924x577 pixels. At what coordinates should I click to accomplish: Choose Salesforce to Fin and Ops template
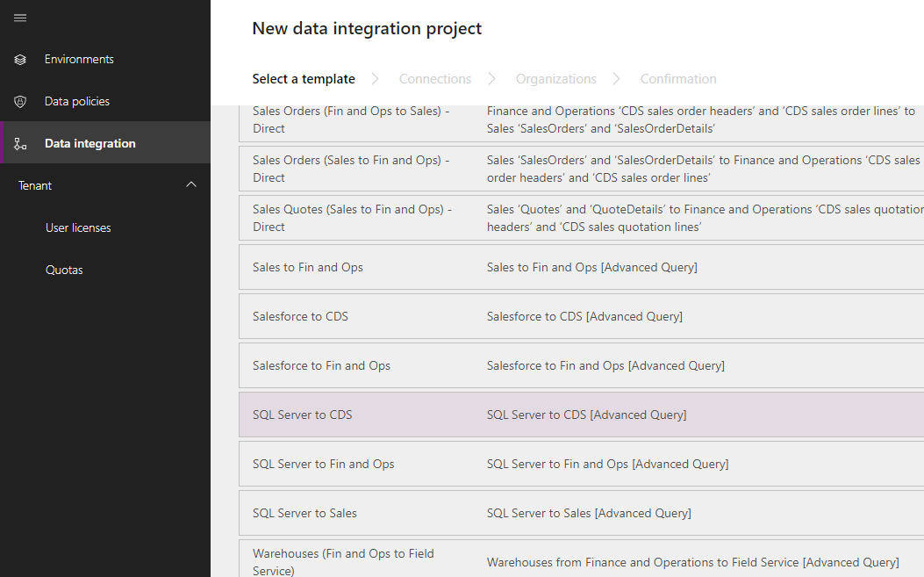click(321, 365)
